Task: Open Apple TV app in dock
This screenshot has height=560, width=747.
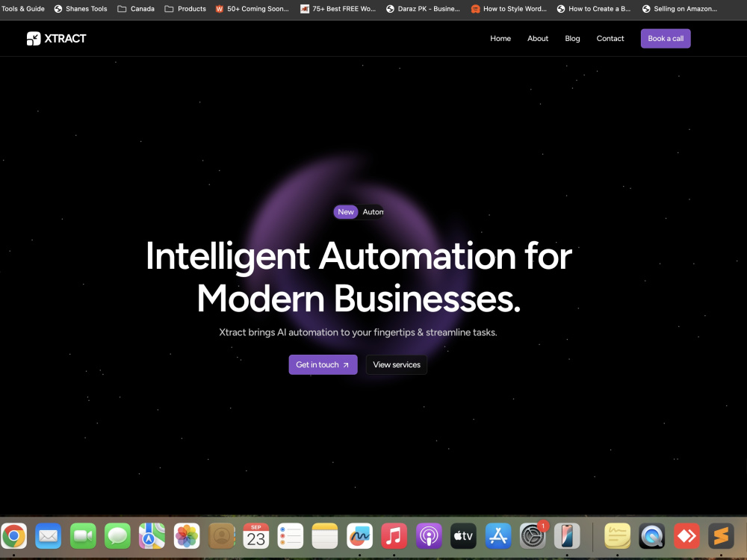Action: tap(464, 535)
